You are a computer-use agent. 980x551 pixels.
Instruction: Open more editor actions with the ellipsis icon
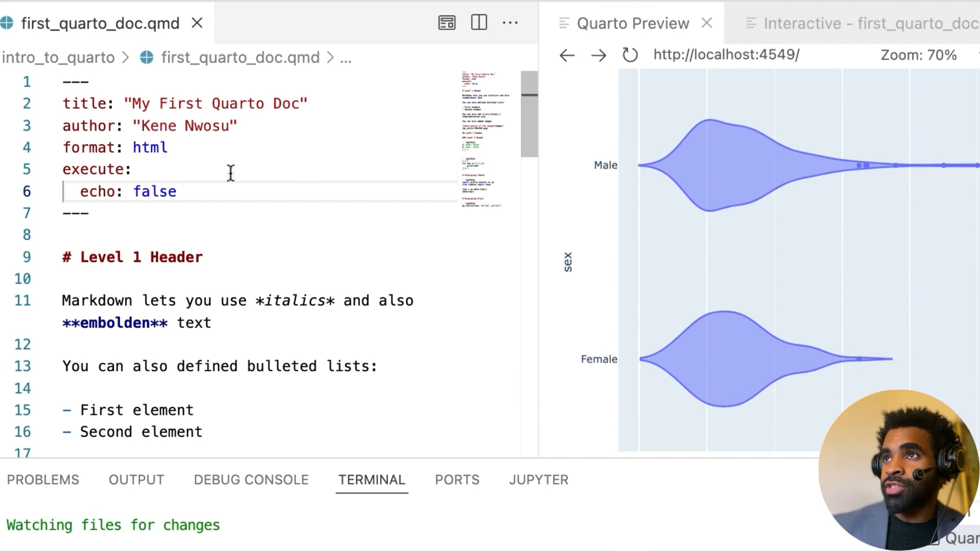tap(510, 23)
